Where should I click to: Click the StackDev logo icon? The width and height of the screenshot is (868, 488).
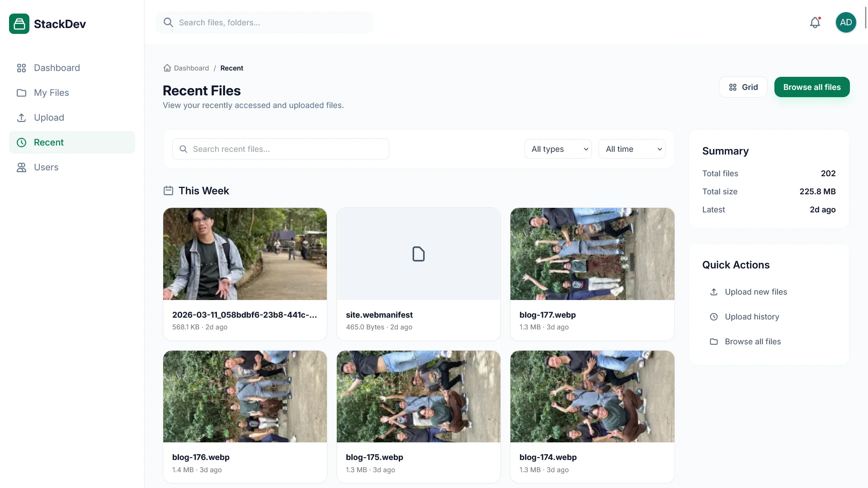tap(19, 24)
